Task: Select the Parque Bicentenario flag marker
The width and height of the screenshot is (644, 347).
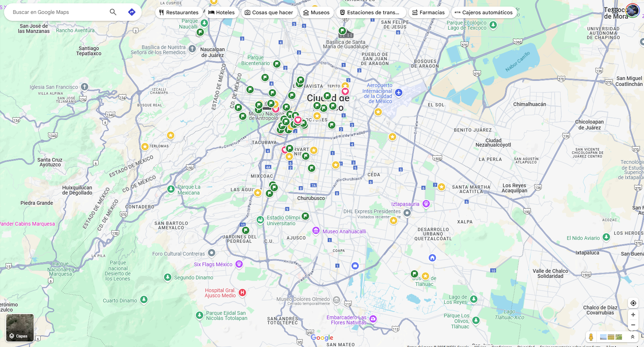Action: 277,64
